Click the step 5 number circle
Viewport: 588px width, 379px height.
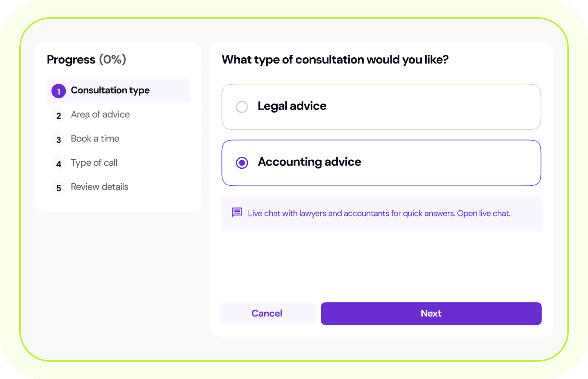point(59,188)
